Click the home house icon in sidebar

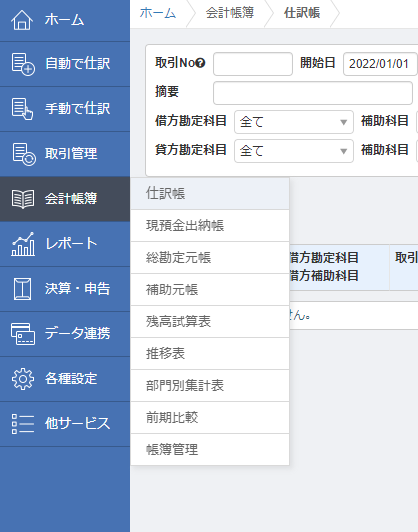tap(22, 20)
